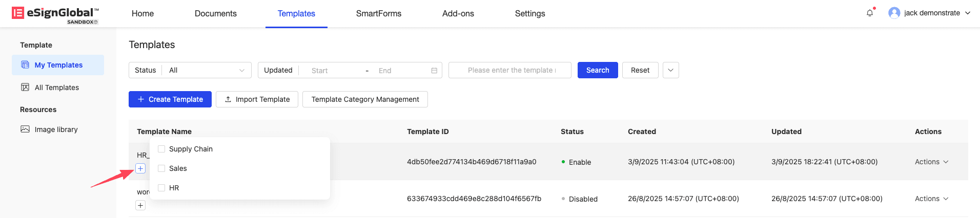Click the template name search field

point(509,70)
